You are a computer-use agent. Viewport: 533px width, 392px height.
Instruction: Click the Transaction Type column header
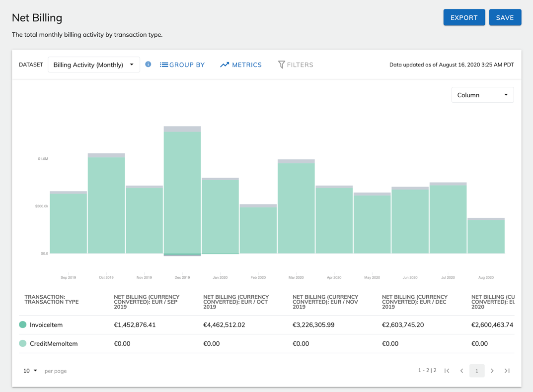tap(52, 299)
